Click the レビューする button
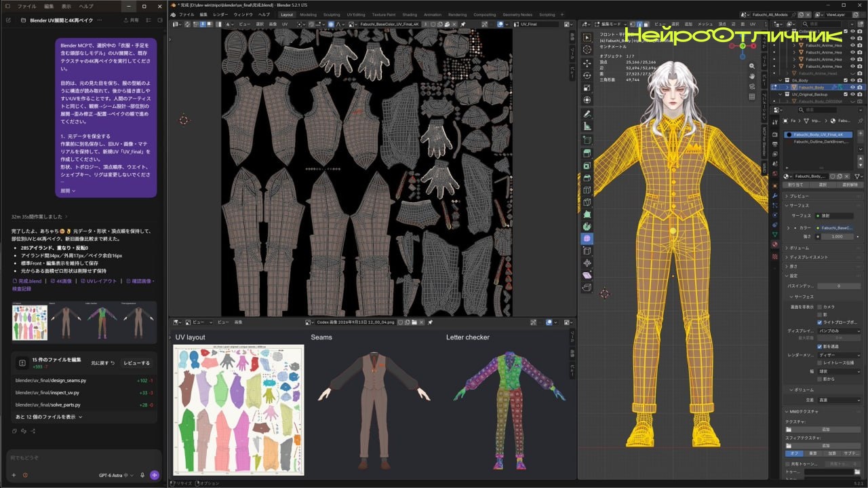 pyautogui.click(x=136, y=363)
